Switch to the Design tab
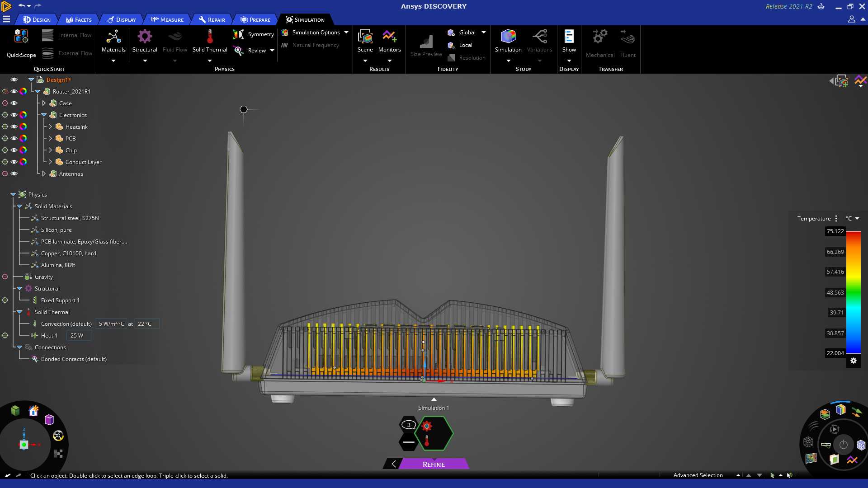The height and width of the screenshot is (488, 868). coord(37,19)
